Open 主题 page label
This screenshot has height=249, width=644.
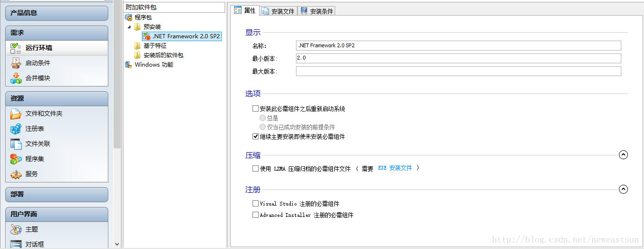(x=32, y=229)
